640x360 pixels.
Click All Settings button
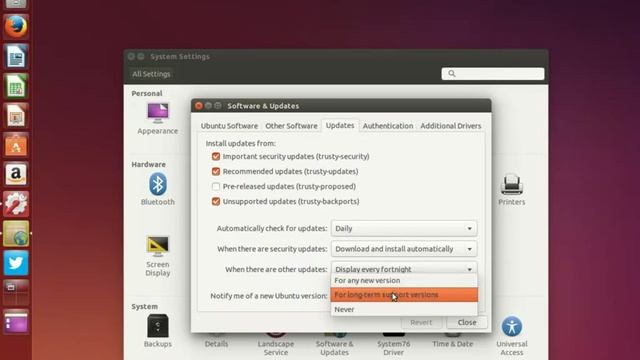pos(151,74)
